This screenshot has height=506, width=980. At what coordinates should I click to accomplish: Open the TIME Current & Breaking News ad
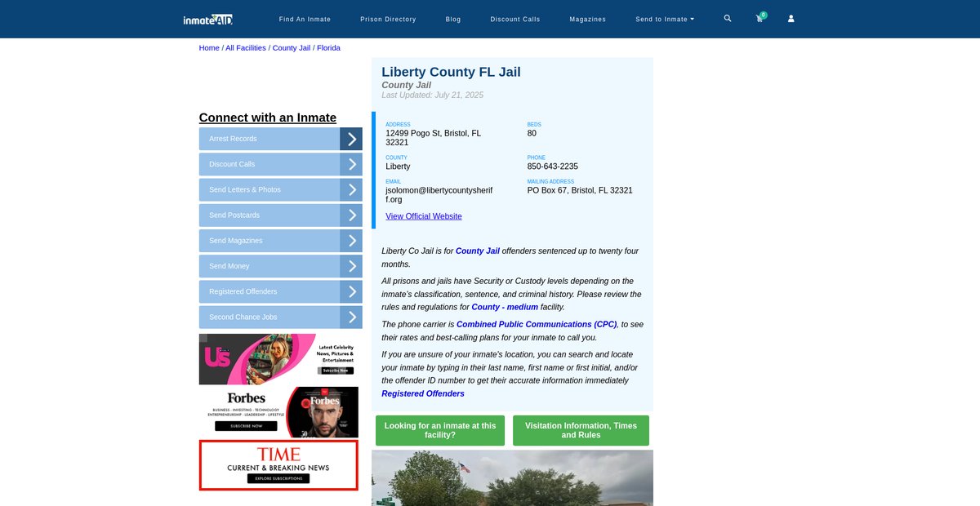pyautogui.click(x=278, y=465)
